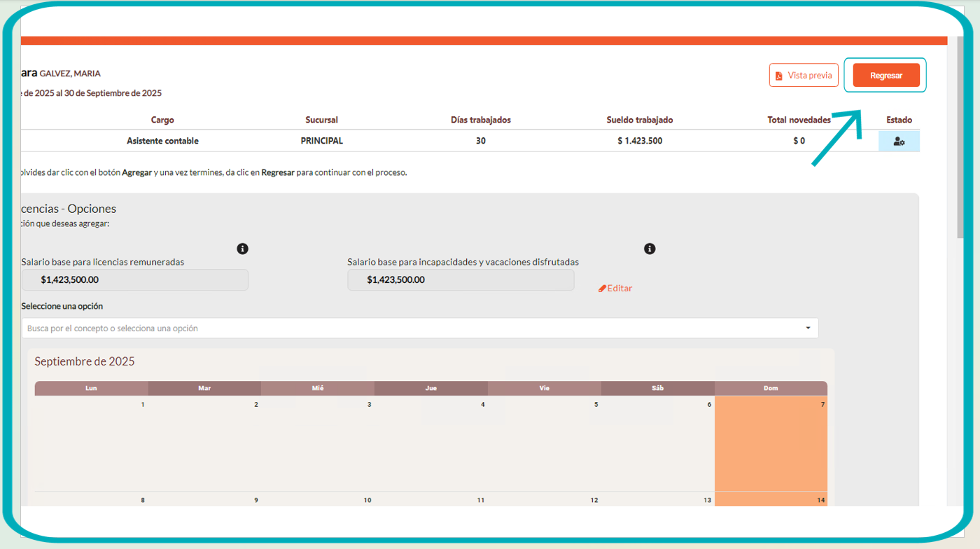Expand the concept dropdown arrow
This screenshot has height=549, width=980.
pyautogui.click(x=808, y=328)
